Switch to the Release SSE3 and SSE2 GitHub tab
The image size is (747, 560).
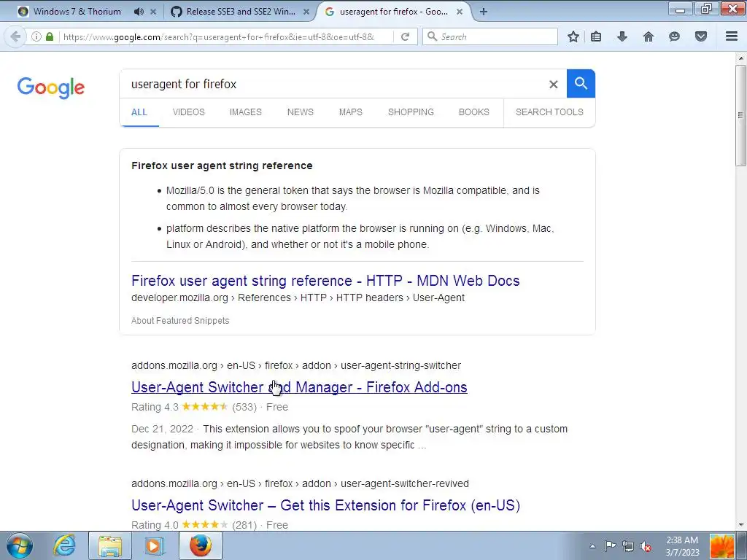click(x=241, y=12)
